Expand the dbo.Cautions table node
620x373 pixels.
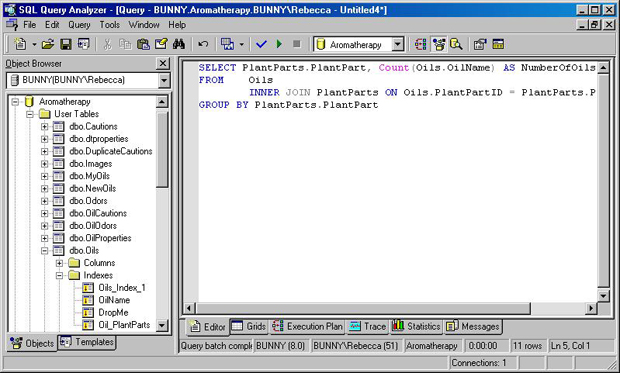pyautogui.click(x=44, y=127)
